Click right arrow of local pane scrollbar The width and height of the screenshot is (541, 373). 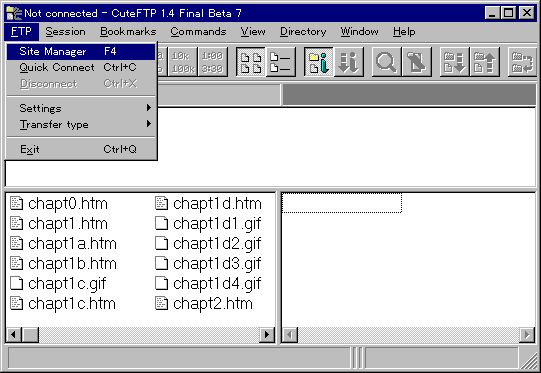pyautogui.click(x=267, y=334)
